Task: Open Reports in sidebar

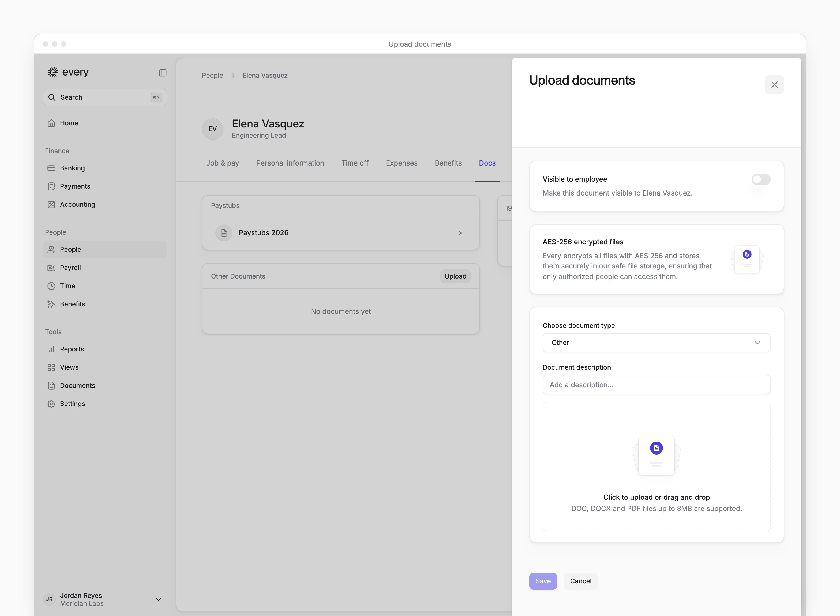Action: (x=105, y=349)
